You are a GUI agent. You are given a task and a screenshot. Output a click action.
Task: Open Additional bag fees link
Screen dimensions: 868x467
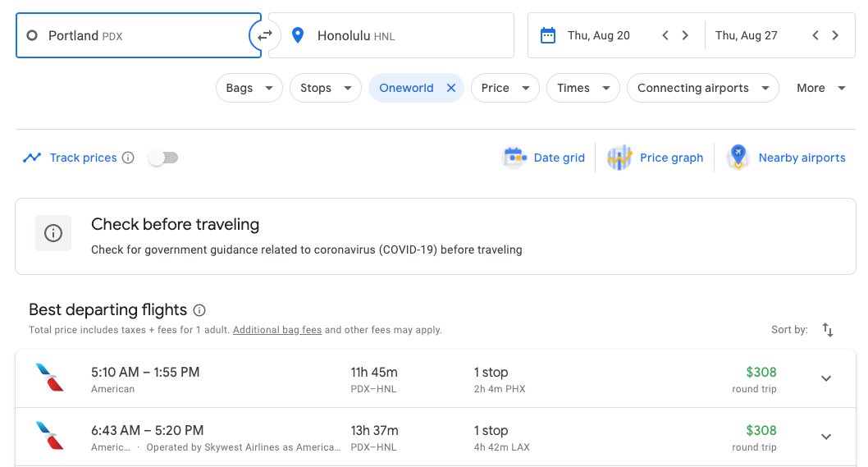277,330
